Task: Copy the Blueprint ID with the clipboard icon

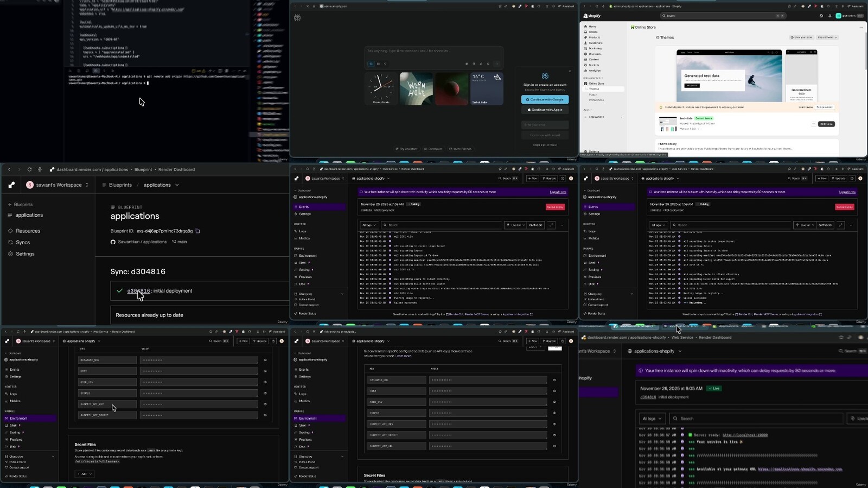Action: pos(197,231)
